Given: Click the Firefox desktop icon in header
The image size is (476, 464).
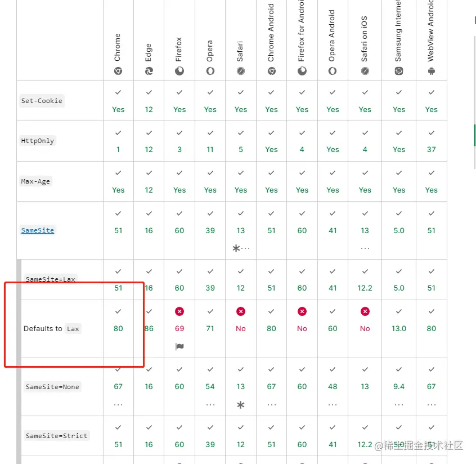Looking at the screenshot, I should pyautogui.click(x=179, y=72).
